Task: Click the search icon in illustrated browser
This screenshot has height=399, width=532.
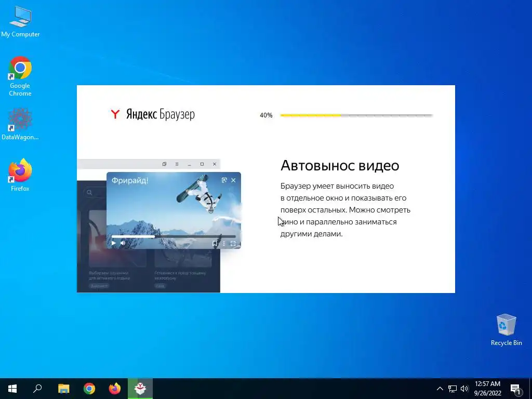Action: point(89,193)
